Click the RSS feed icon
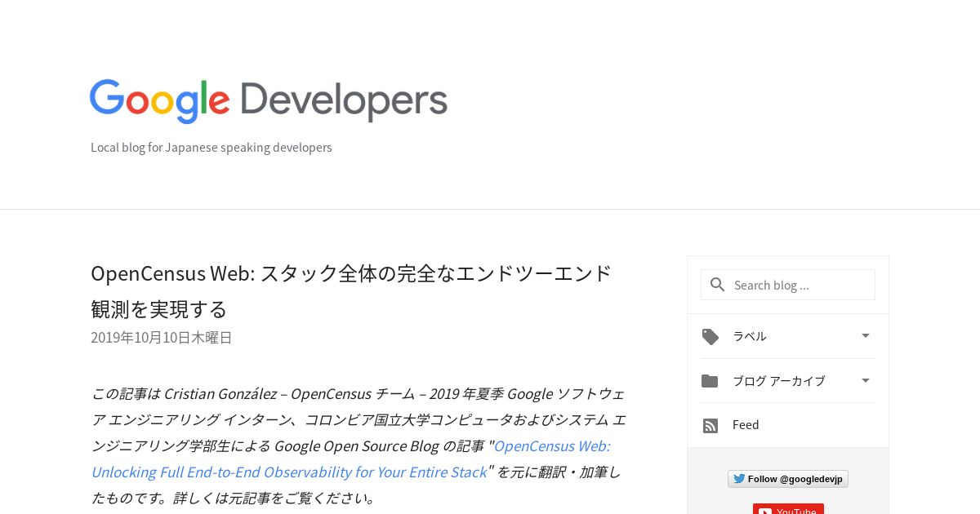This screenshot has width=980, height=514. (710, 425)
